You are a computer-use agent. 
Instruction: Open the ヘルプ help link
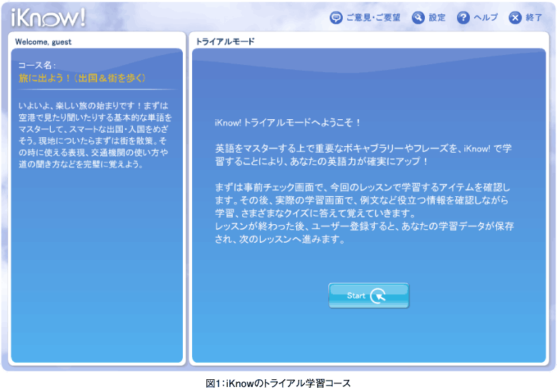486,17
